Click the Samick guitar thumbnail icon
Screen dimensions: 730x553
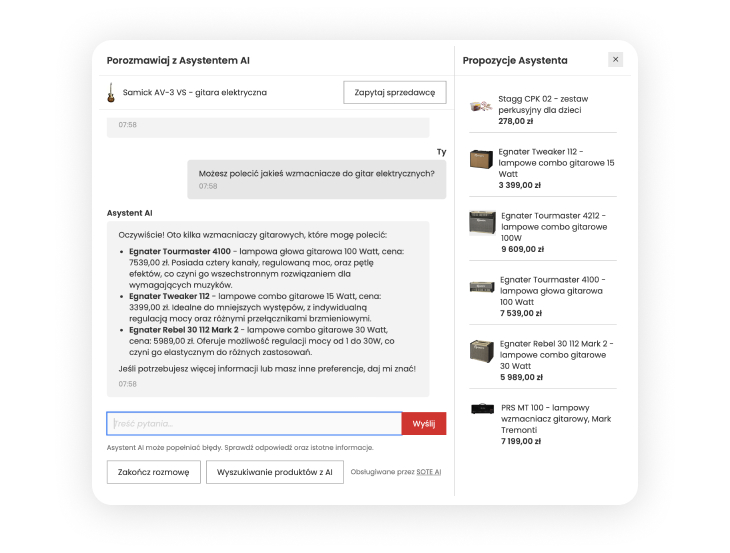(x=111, y=92)
